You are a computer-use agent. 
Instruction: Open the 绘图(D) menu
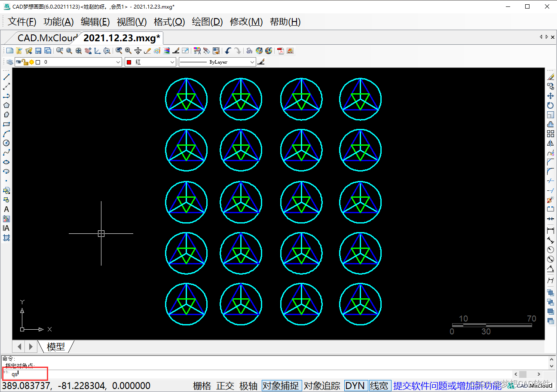(208, 21)
